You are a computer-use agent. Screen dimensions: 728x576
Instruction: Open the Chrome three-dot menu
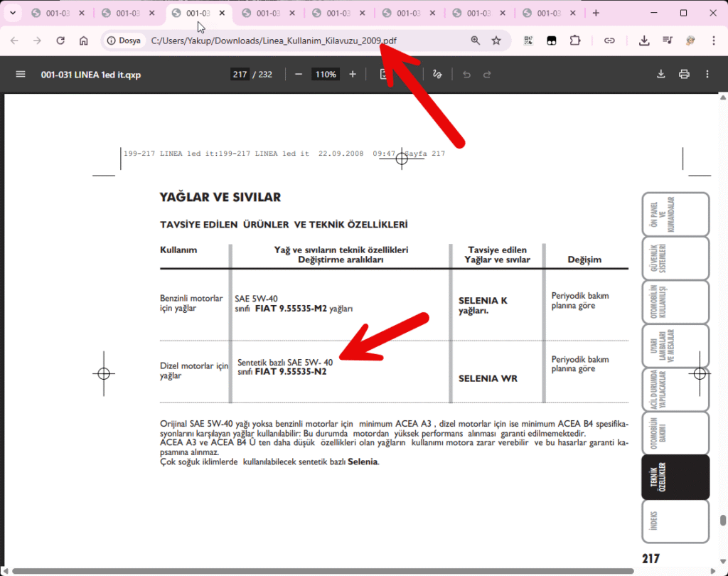[x=713, y=41]
